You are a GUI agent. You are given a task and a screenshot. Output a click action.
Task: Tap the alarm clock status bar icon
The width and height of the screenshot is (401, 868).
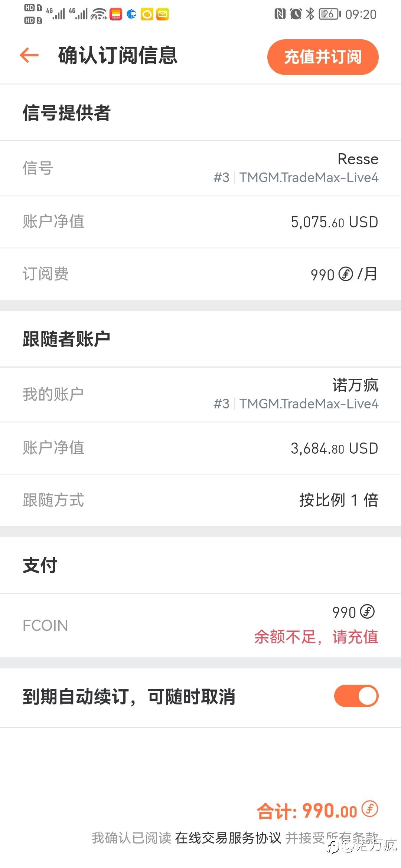click(296, 14)
